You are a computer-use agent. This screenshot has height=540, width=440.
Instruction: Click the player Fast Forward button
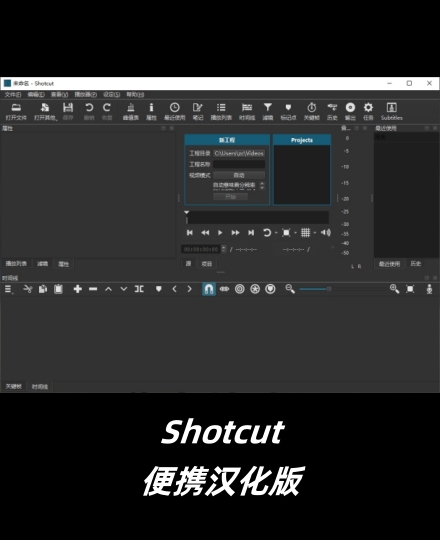pyautogui.click(x=235, y=233)
